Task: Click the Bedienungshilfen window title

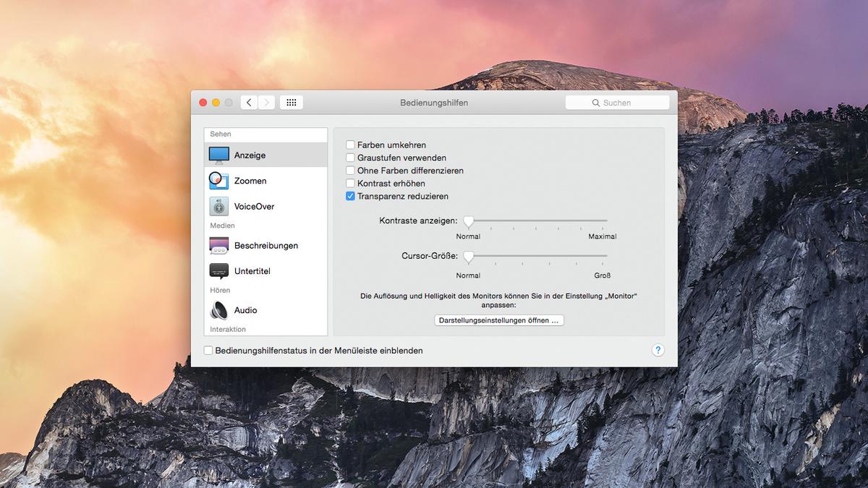Action: coord(434,103)
